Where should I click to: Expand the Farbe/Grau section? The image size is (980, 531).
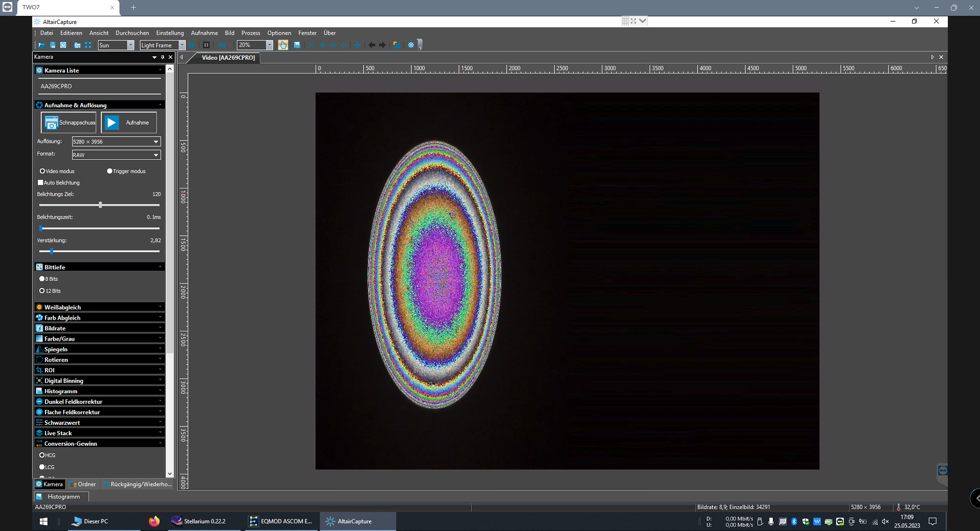[x=100, y=339]
